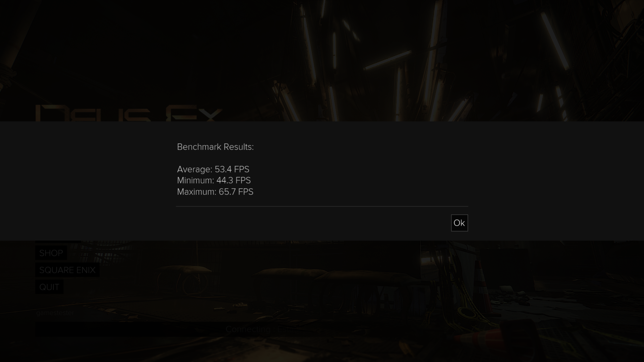Click the Deus Ex title logo
Screen dimensions: 644x362
click(x=129, y=113)
